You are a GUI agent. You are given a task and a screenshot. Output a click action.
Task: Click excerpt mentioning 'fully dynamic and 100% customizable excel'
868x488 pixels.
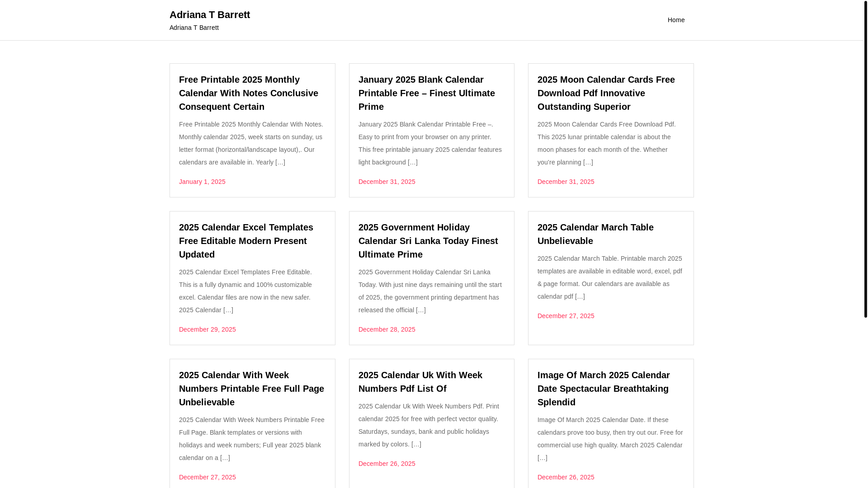pyautogui.click(x=252, y=291)
